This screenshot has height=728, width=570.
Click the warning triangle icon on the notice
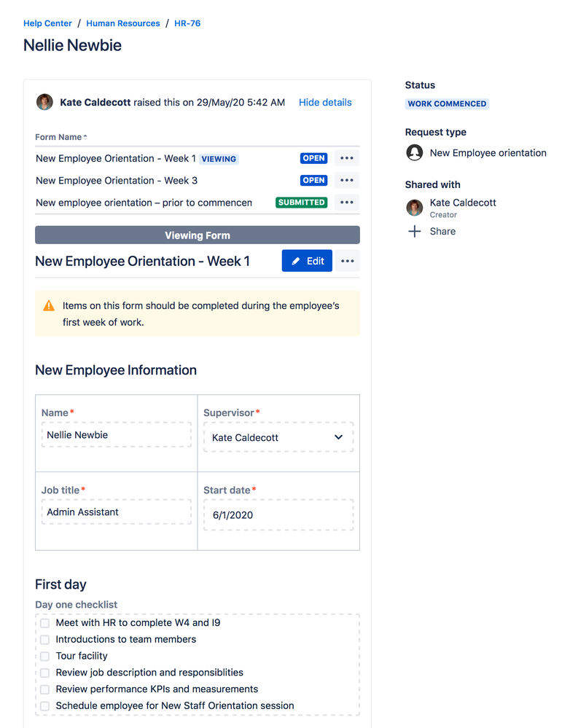coord(49,307)
